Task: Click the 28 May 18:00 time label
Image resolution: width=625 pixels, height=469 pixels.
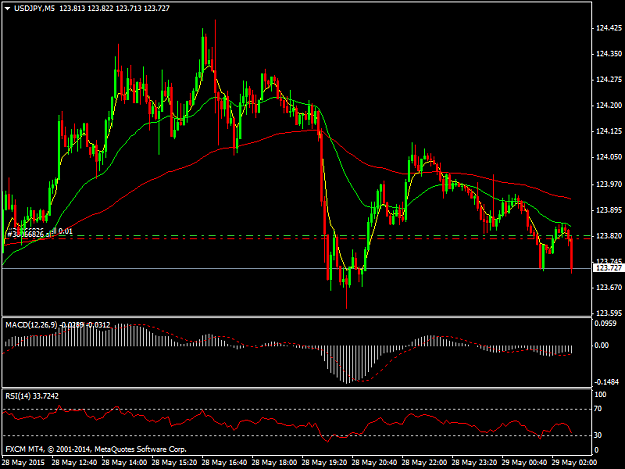Action: point(274,463)
